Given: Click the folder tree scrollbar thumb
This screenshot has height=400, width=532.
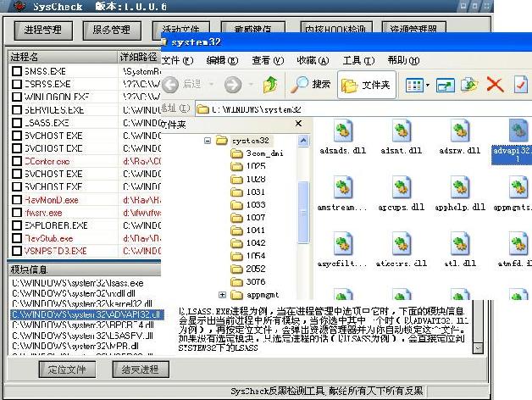Looking at the screenshot, I should click(x=303, y=212).
